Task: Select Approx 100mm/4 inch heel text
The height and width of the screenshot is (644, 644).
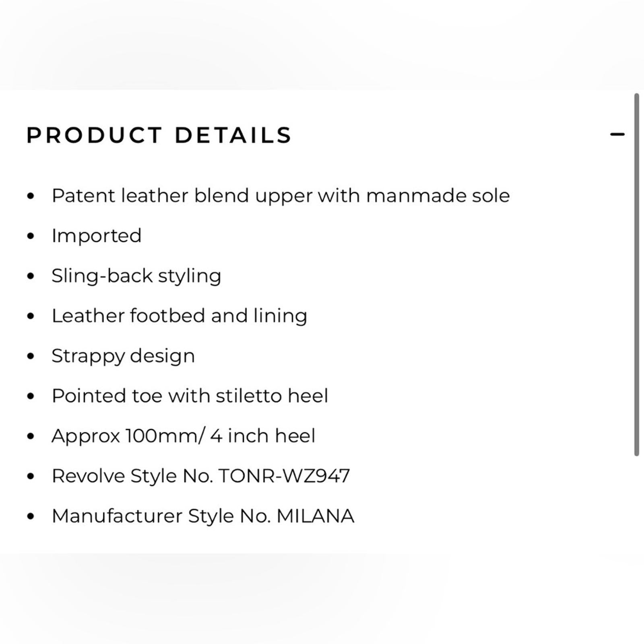Action: (183, 436)
